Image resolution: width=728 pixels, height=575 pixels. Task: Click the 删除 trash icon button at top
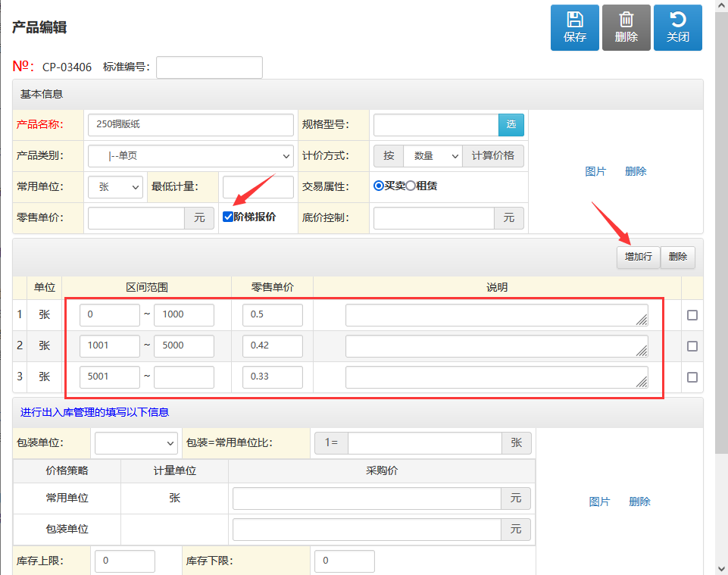click(x=626, y=28)
